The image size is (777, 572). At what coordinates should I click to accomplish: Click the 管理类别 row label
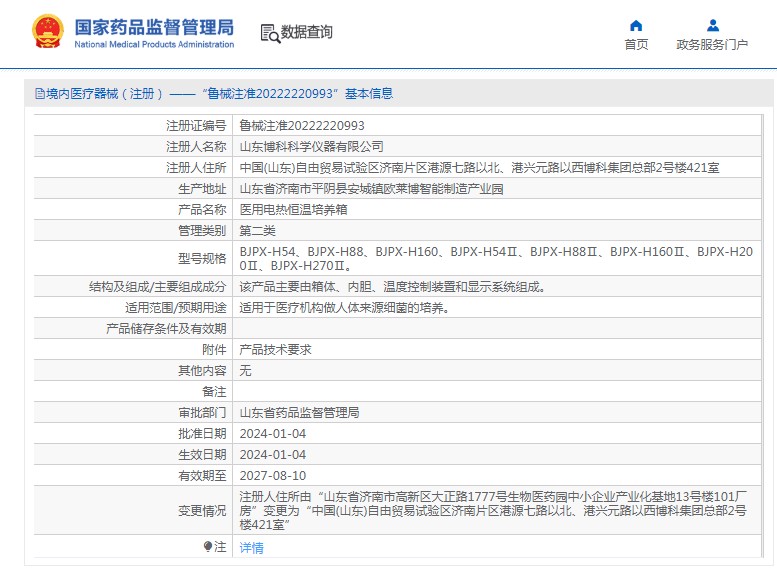[x=202, y=230]
